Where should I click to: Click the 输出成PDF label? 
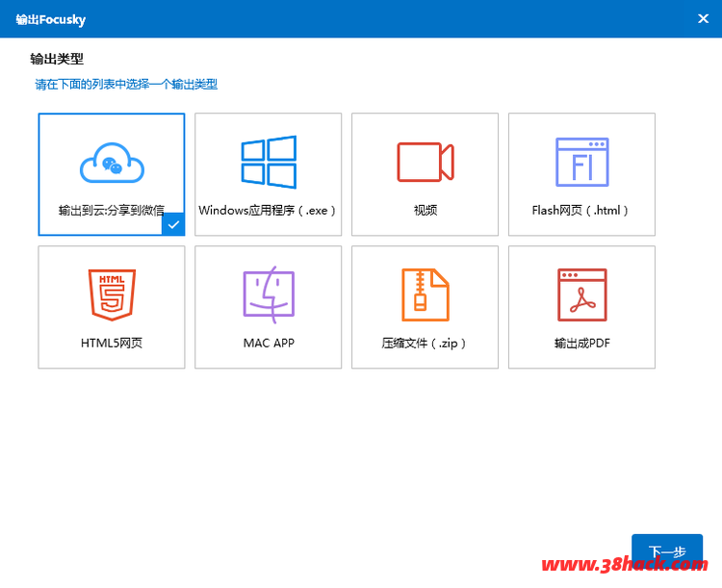[582, 343]
